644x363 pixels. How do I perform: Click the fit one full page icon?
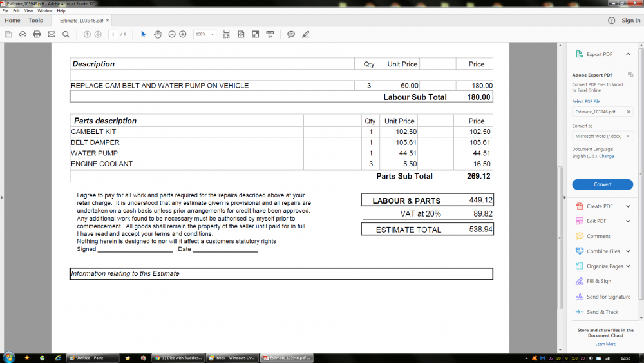(x=241, y=35)
